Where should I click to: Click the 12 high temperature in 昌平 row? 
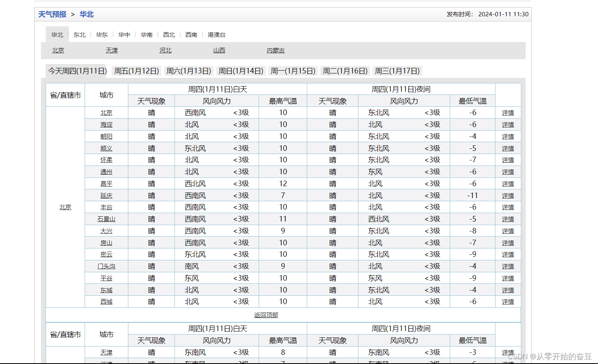tap(283, 184)
